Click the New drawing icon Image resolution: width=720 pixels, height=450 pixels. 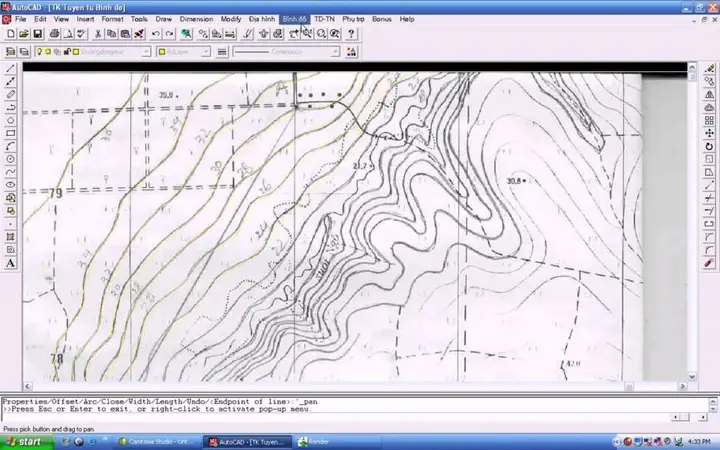point(11,34)
